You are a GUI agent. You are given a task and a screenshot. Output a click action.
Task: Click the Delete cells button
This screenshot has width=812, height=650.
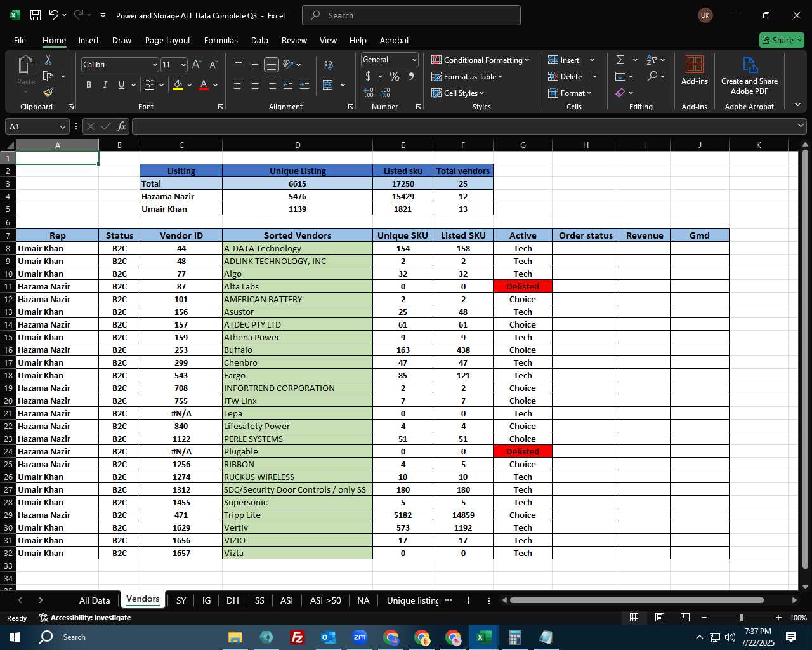[x=566, y=76]
